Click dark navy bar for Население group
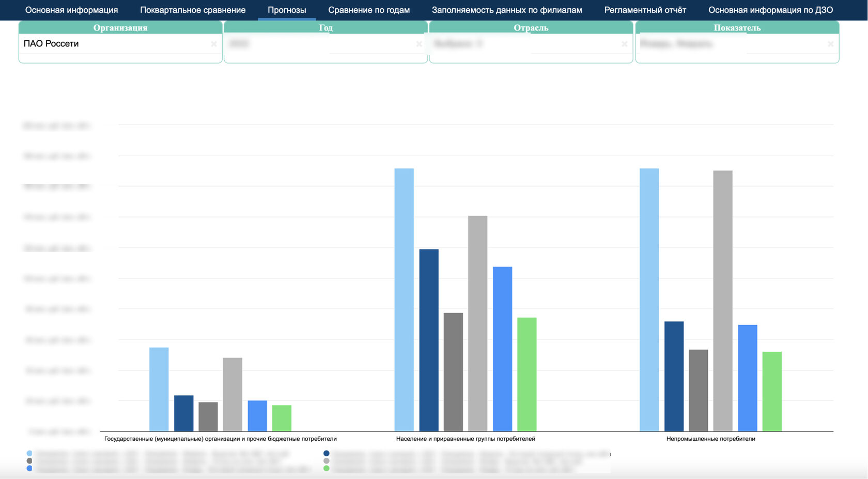 (429, 340)
